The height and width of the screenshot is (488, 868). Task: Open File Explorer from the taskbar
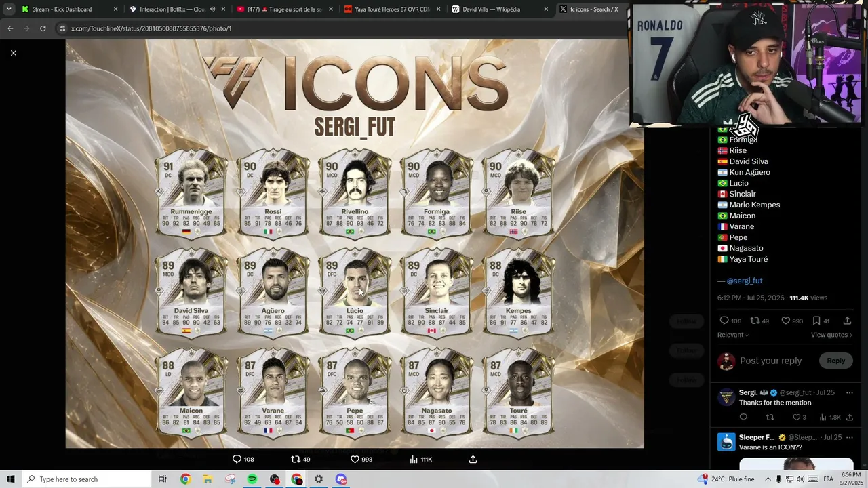(208, 479)
